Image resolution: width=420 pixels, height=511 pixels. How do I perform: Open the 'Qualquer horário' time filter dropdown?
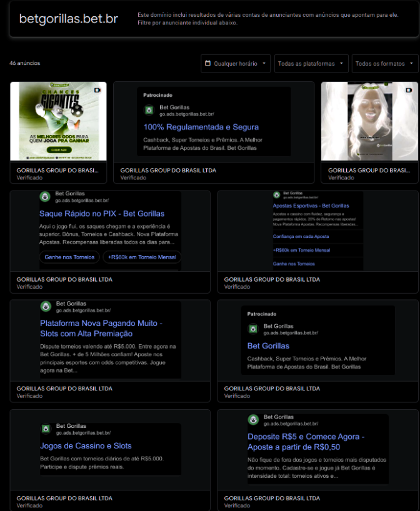point(236,64)
